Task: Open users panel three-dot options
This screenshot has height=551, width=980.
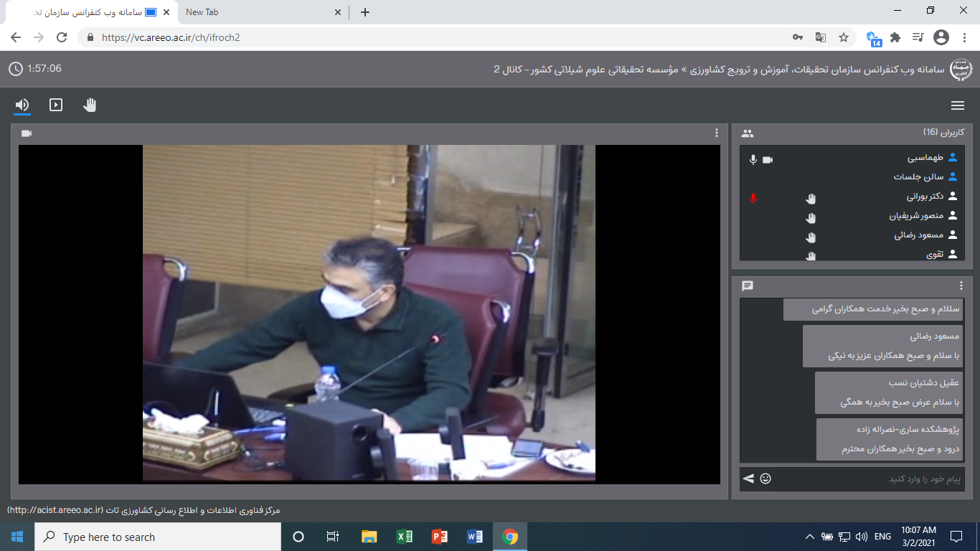Action: click(748, 133)
